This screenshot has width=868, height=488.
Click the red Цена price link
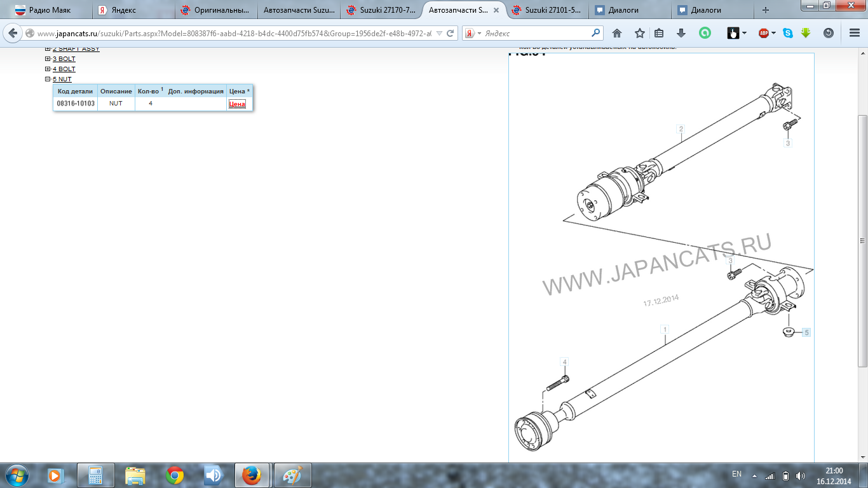[237, 104]
